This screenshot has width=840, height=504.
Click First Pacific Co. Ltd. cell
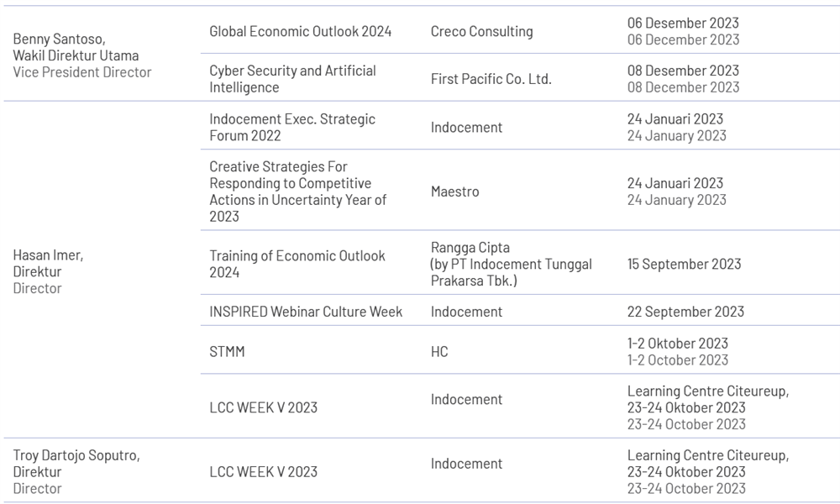491,79
